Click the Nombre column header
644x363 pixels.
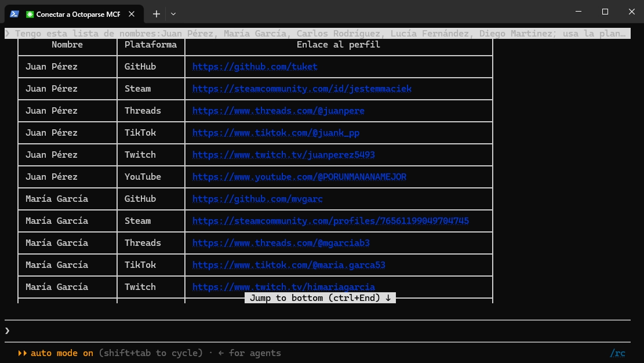(67, 45)
